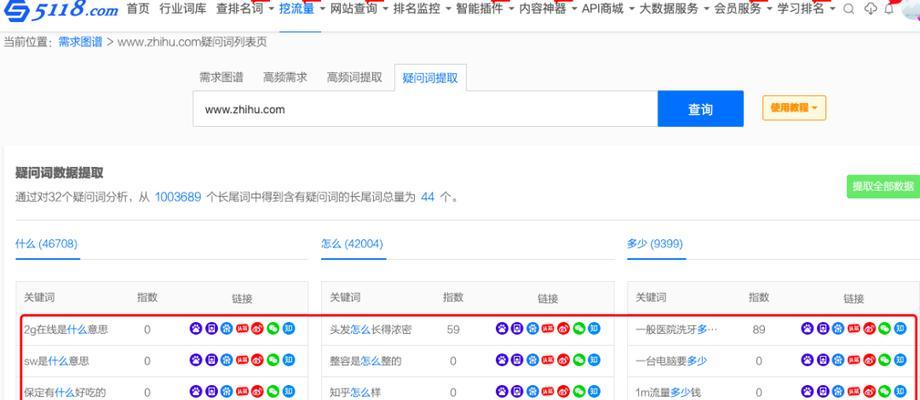Screen dimensions: 920x400
Task: Open Zhihu icon for sw是什么意思
Action: (288, 360)
